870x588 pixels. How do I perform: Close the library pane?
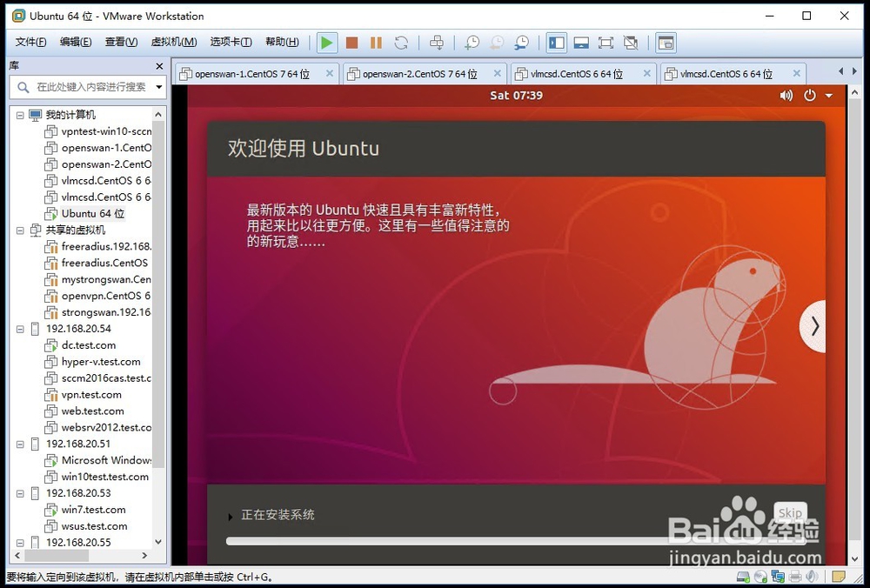(159, 66)
